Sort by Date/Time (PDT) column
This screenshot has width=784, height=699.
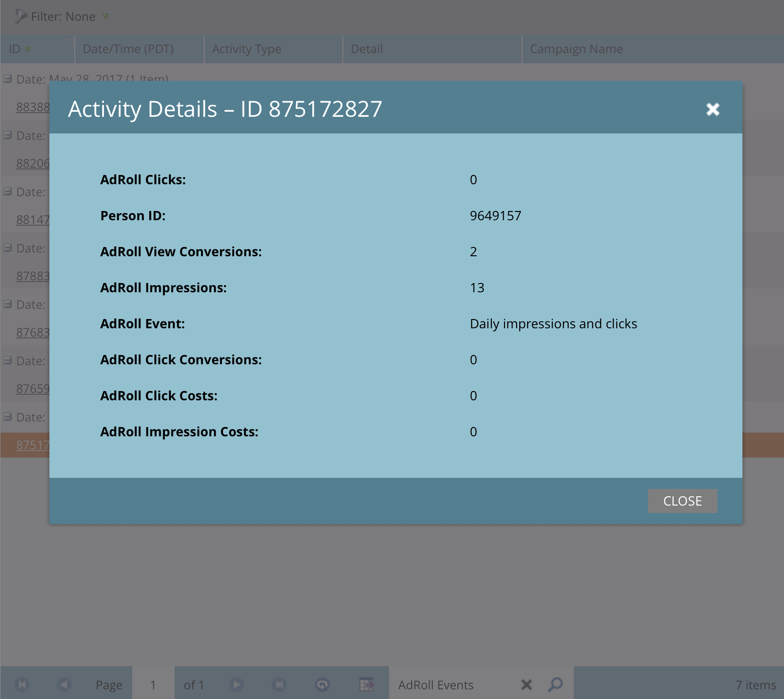point(139,49)
